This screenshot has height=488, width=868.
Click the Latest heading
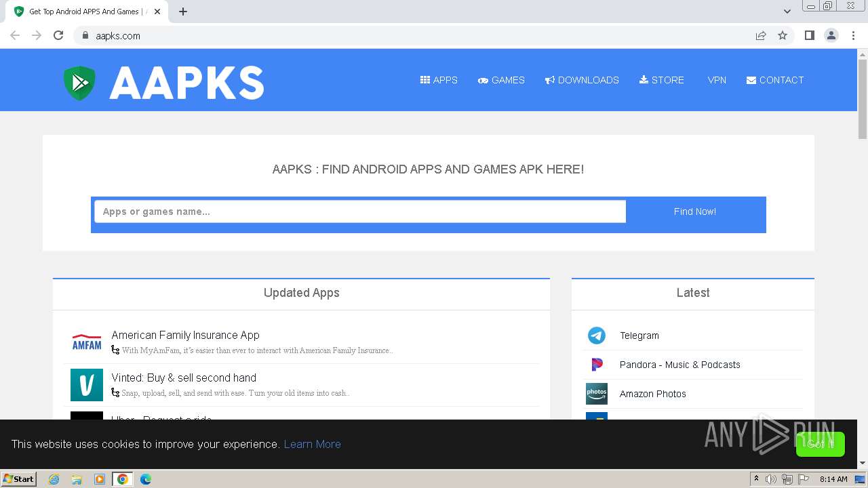tap(693, 293)
